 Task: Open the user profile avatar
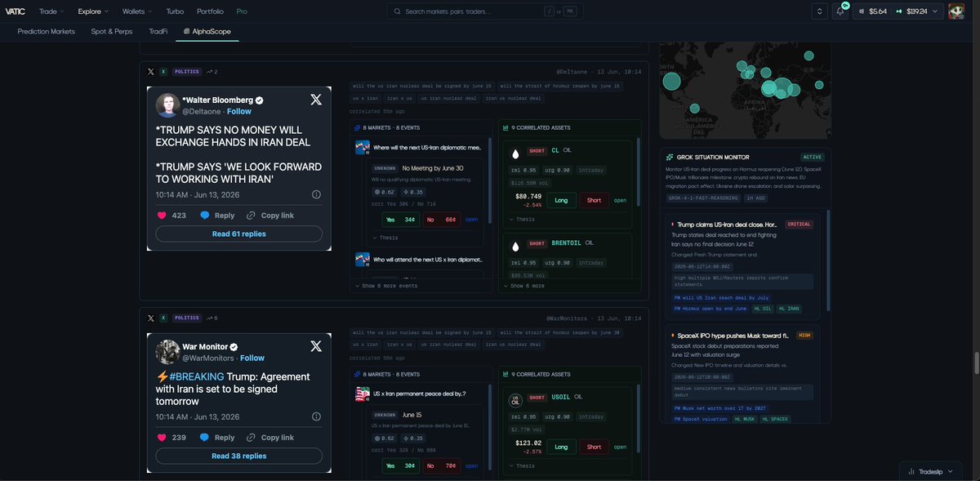[x=955, y=11]
